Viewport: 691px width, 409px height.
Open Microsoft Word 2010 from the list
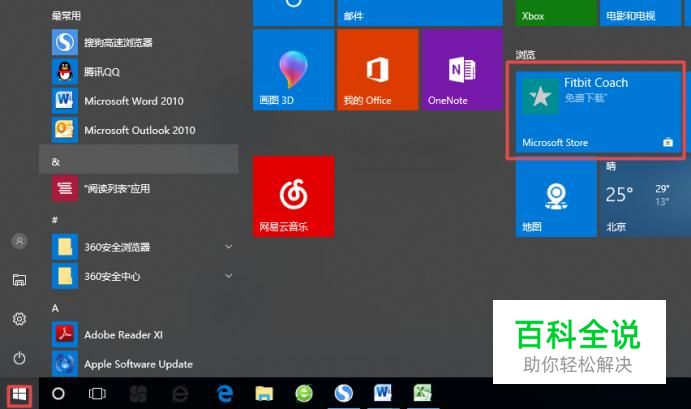click(139, 101)
